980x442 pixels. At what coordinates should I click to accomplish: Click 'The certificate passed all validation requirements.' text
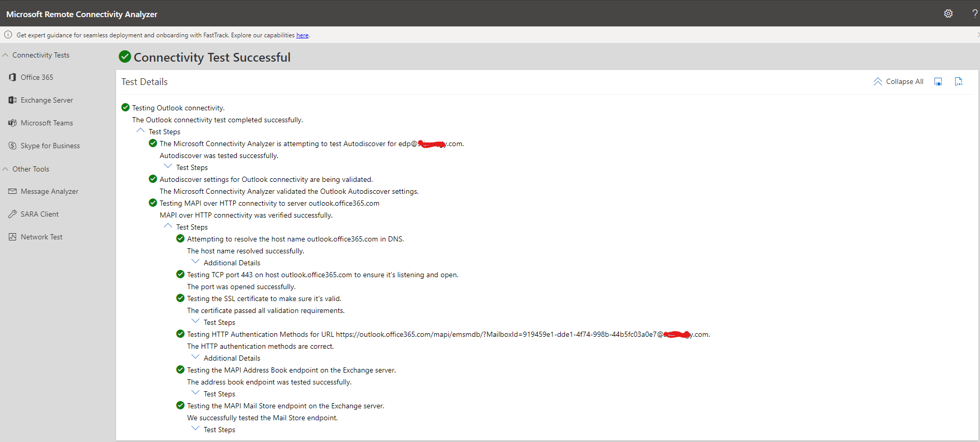pos(265,310)
